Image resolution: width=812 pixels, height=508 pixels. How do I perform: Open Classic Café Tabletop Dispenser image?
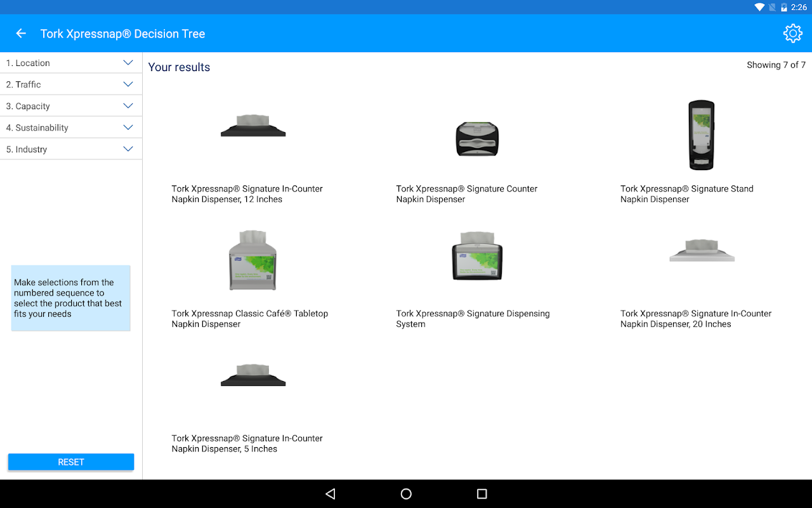[x=253, y=260]
